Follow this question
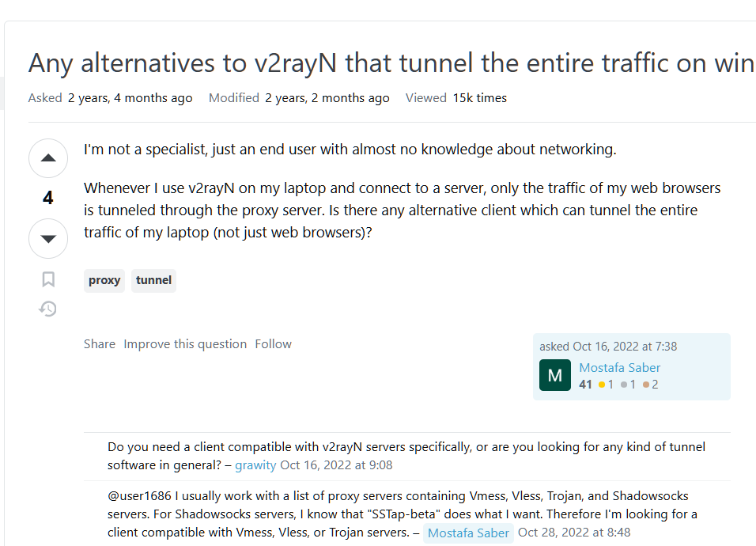 pos(274,344)
